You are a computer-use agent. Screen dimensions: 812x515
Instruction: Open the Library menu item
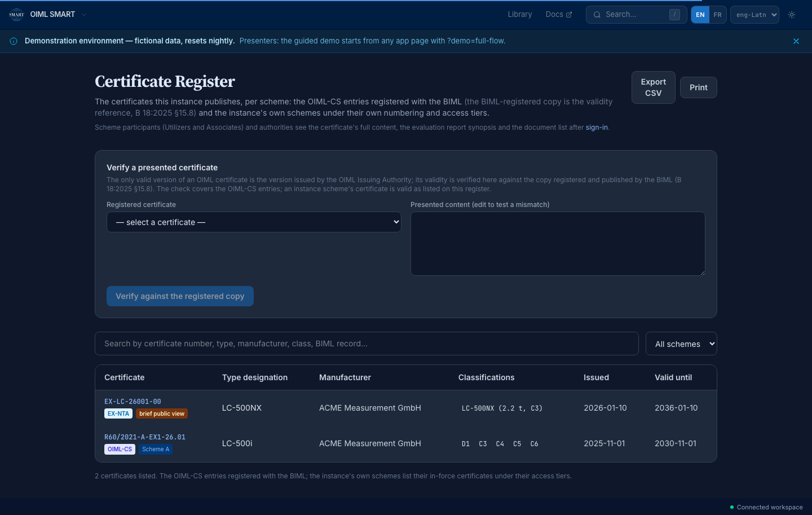520,15
